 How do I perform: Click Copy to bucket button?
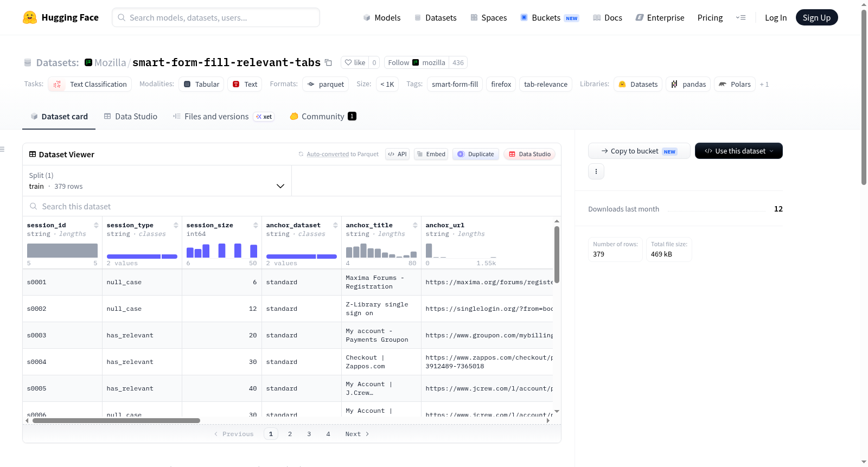(639, 151)
